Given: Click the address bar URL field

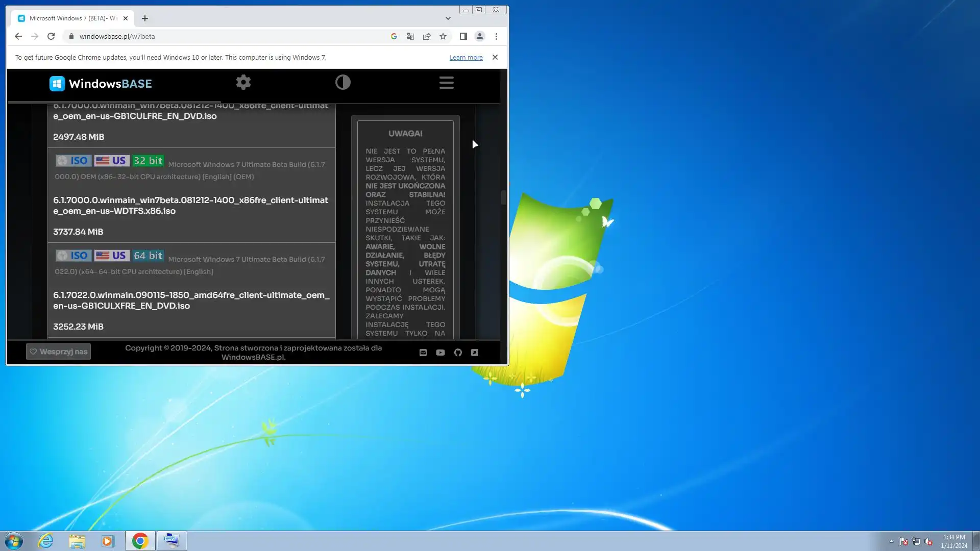Looking at the screenshot, I should (230, 36).
